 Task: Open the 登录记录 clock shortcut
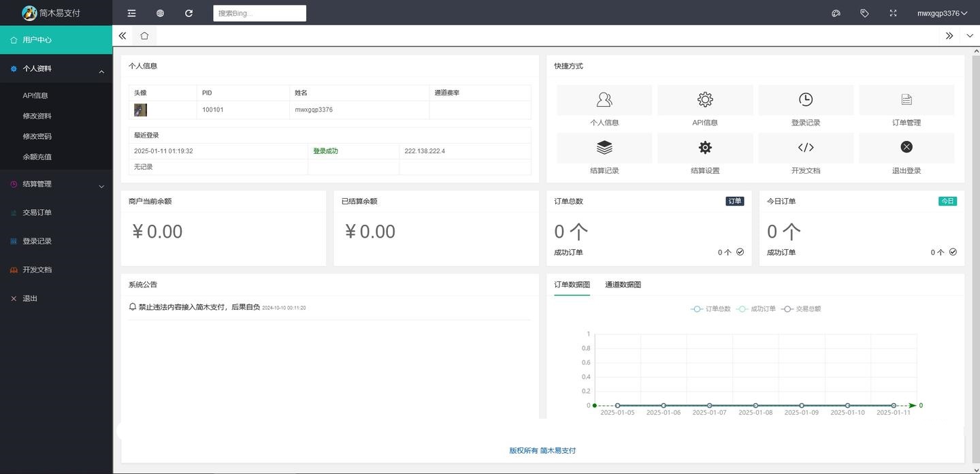pyautogui.click(x=805, y=100)
